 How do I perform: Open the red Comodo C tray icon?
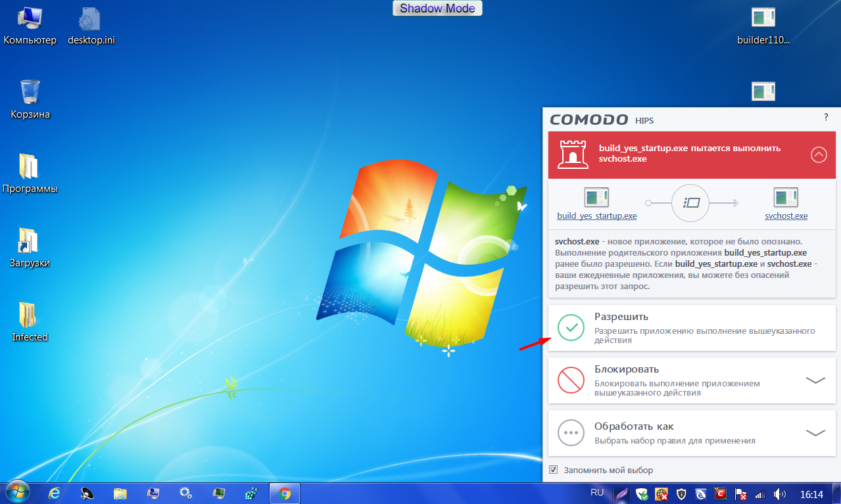(721, 493)
